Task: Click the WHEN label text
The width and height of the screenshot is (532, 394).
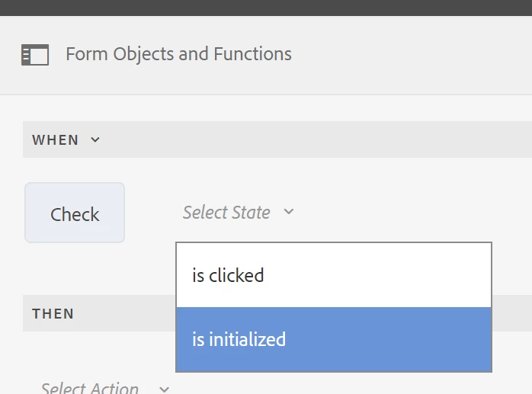Action: pos(55,139)
